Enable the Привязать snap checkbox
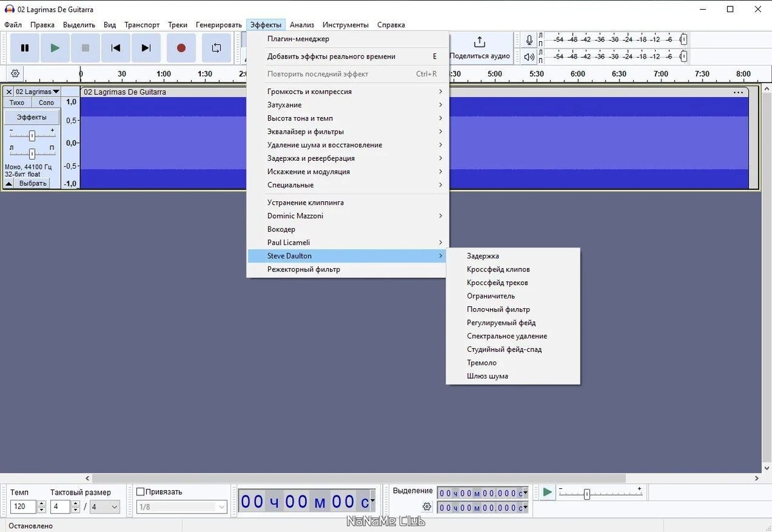This screenshot has height=532, width=772. (140, 492)
